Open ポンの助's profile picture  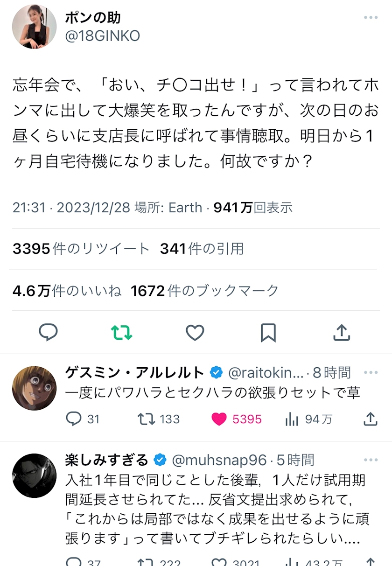point(34,27)
